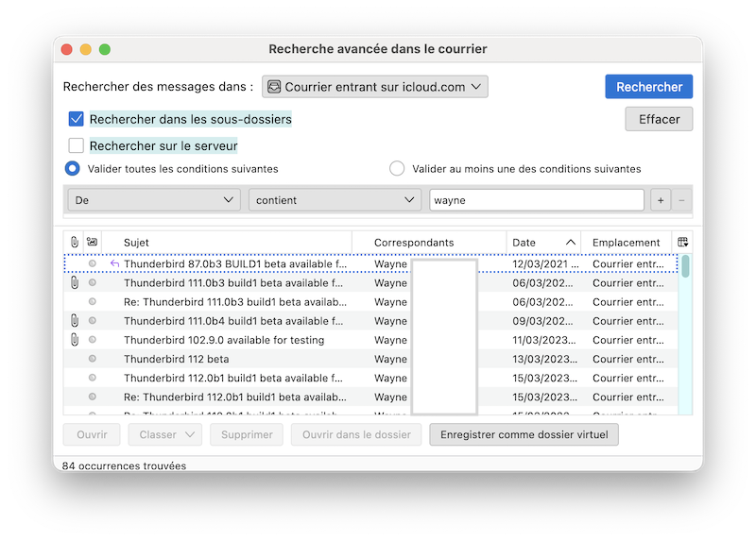Viewport: 756px width, 541px height.
Task: Sort by Correspondants column header
Action: (429, 243)
